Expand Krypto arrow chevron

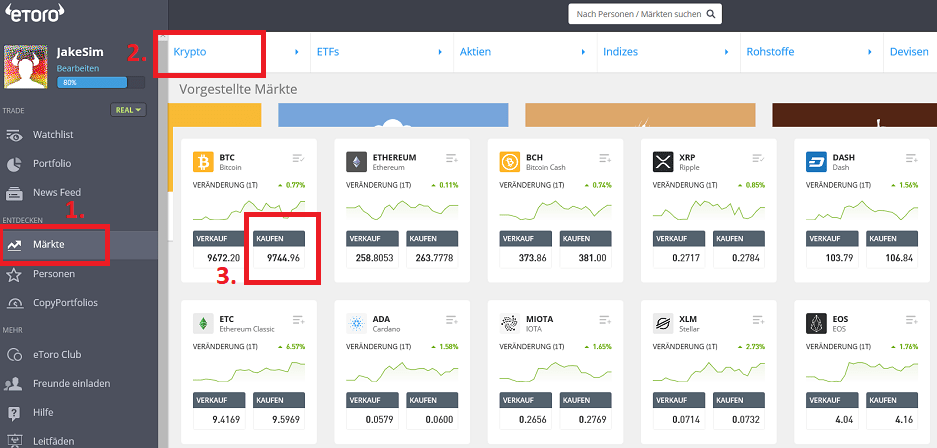pos(296,52)
